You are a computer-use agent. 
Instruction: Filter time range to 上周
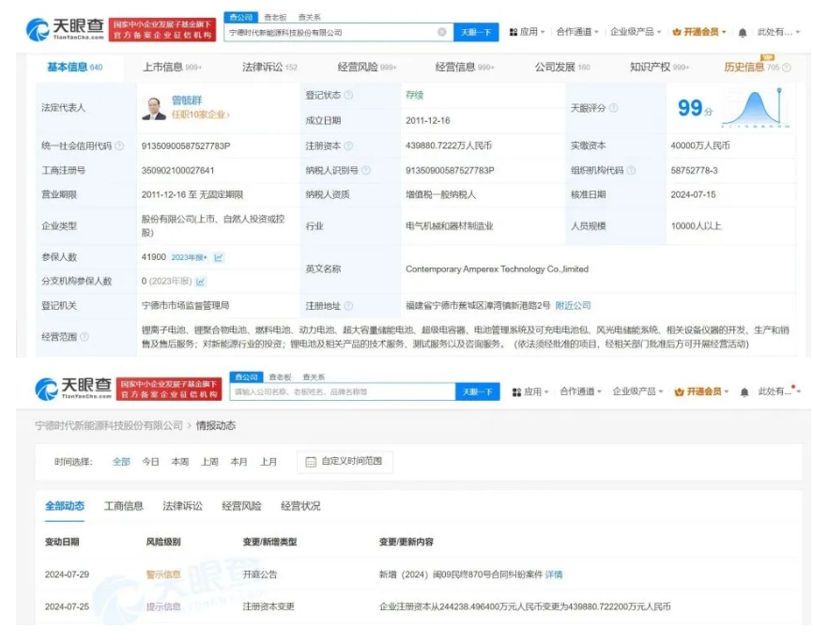click(x=209, y=462)
